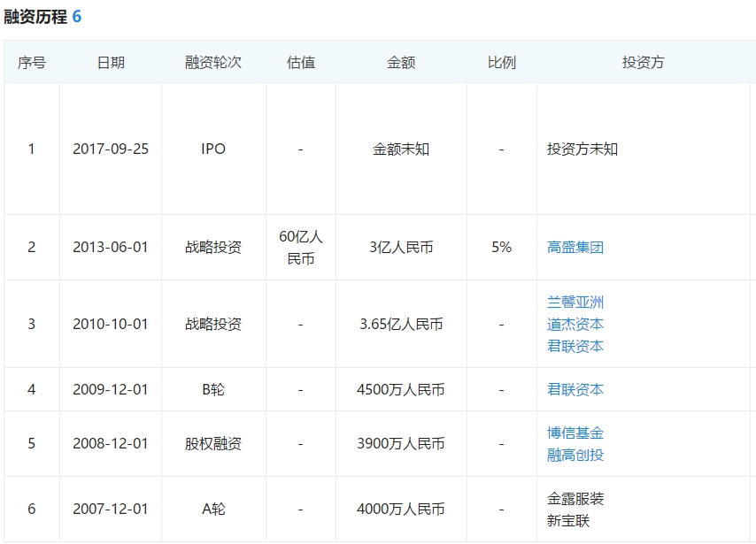This screenshot has width=756, height=544.
Task: Select the 5% ratio cell
Action: [501, 247]
